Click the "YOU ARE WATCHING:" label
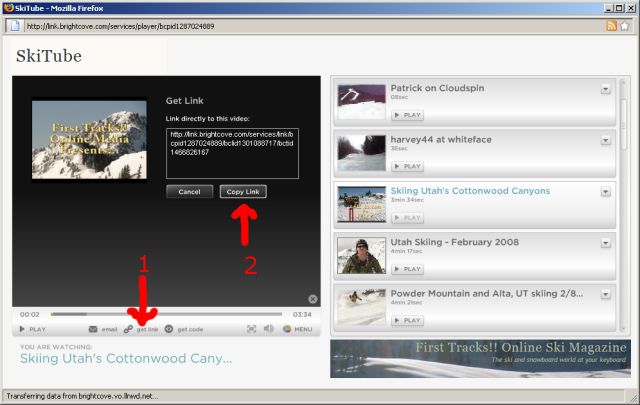The image size is (640, 405). tap(56, 347)
